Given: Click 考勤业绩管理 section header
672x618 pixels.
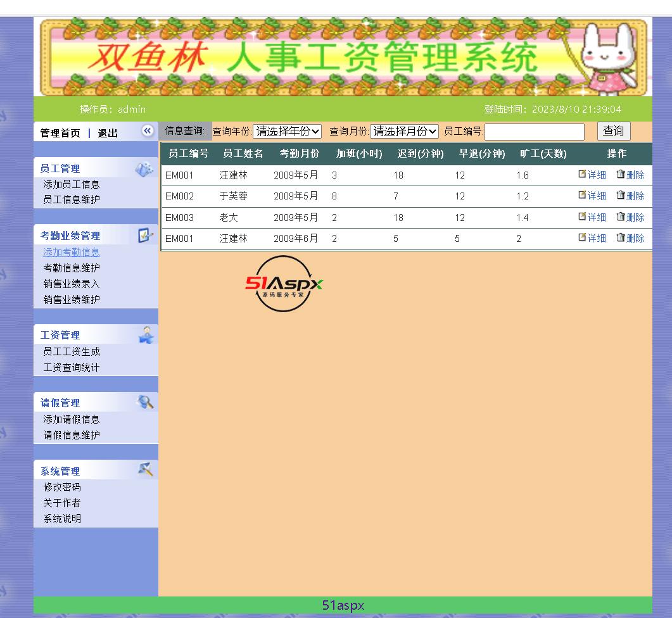Looking at the screenshot, I should click(70, 236).
